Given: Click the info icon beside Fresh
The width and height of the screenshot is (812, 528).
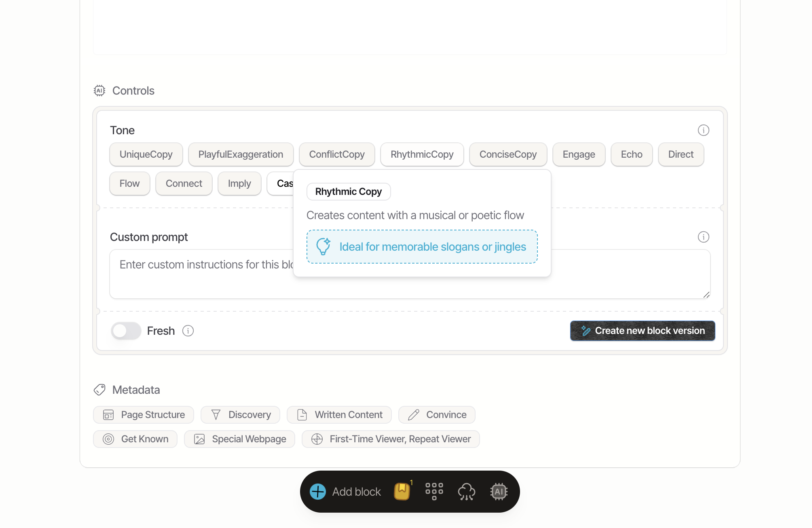Looking at the screenshot, I should point(188,331).
